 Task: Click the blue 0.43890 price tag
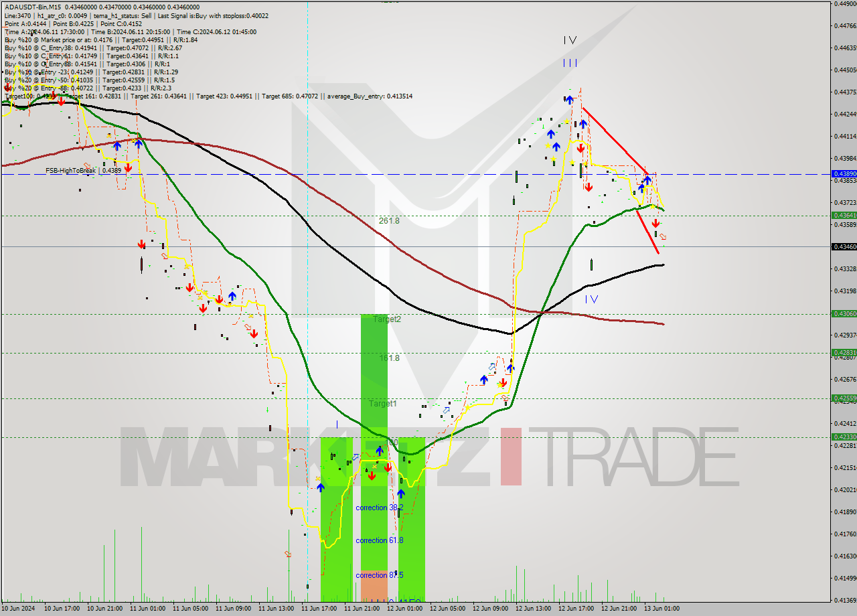[x=844, y=174]
